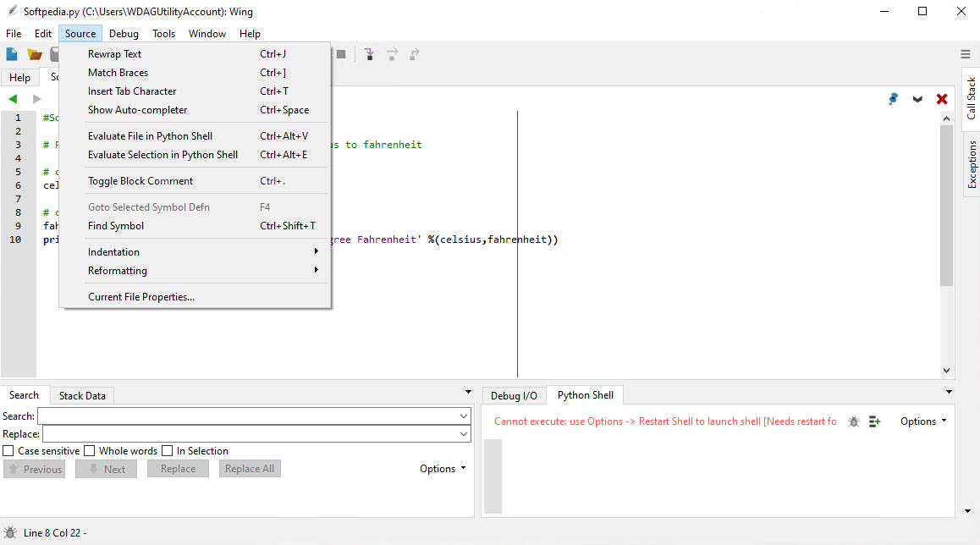This screenshot has height=545, width=980.
Task: Select Insert Tab Character menu item
Action: tap(195, 91)
